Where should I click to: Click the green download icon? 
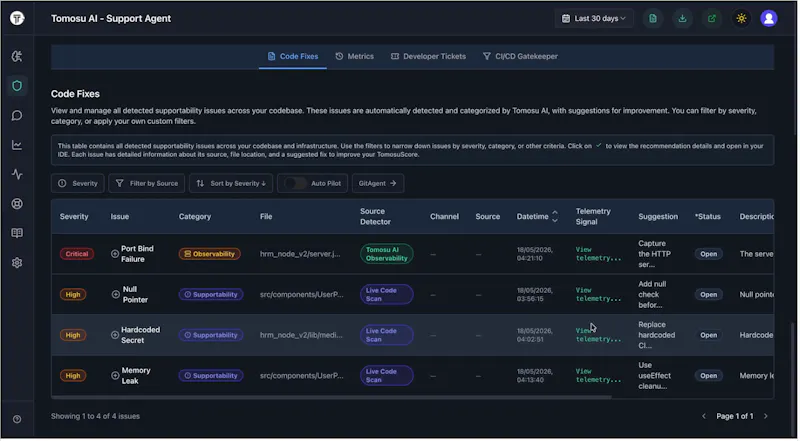[682, 18]
